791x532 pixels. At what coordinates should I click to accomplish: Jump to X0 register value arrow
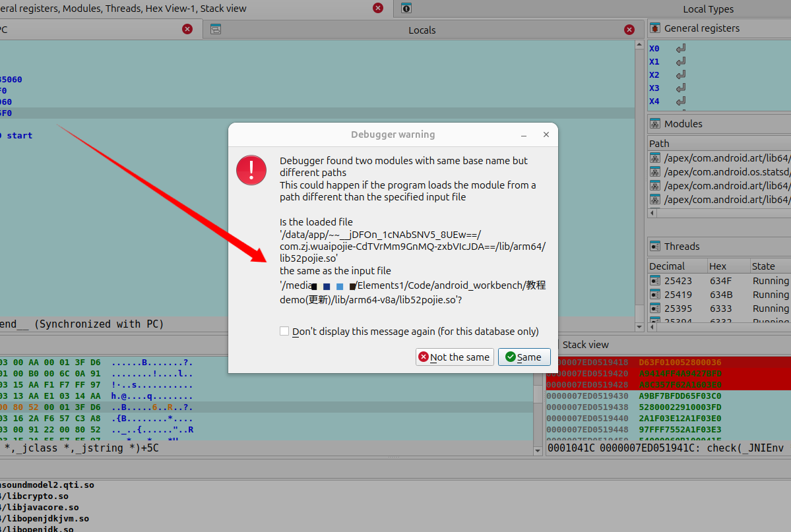[x=681, y=48]
